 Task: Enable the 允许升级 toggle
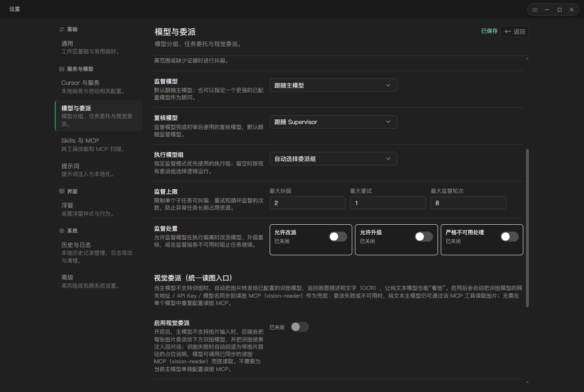[x=424, y=237]
